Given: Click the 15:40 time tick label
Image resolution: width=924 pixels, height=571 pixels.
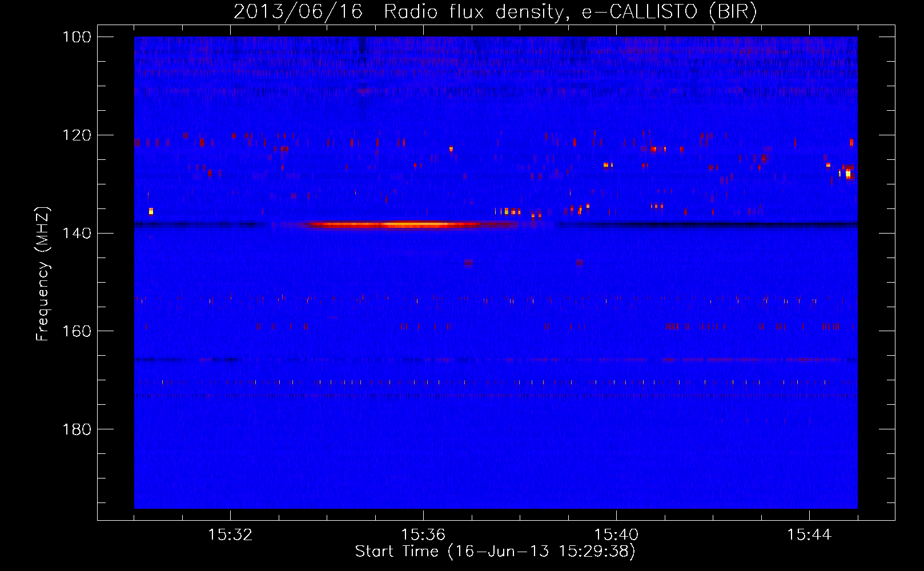Looking at the screenshot, I should tap(616, 535).
